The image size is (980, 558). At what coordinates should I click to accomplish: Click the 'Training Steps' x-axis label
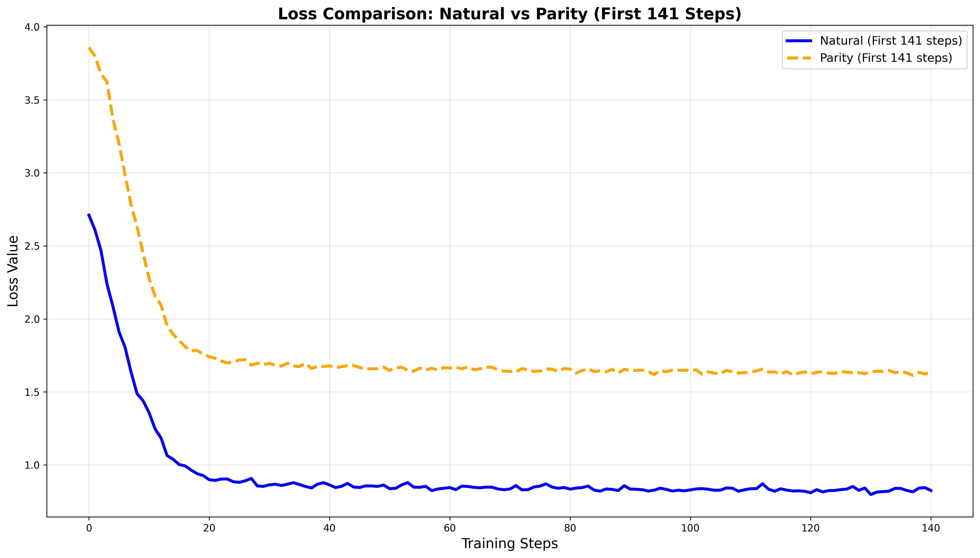pos(509,544)
